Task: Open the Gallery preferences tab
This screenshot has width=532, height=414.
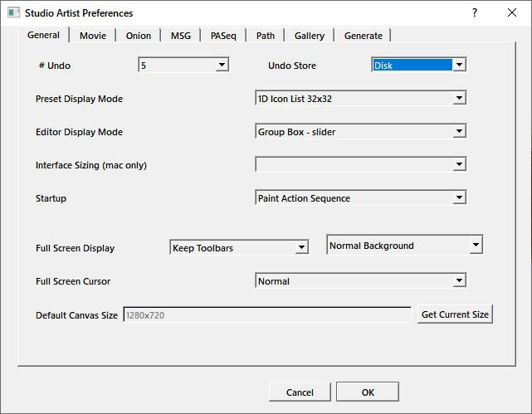Action: click(309, 36)
